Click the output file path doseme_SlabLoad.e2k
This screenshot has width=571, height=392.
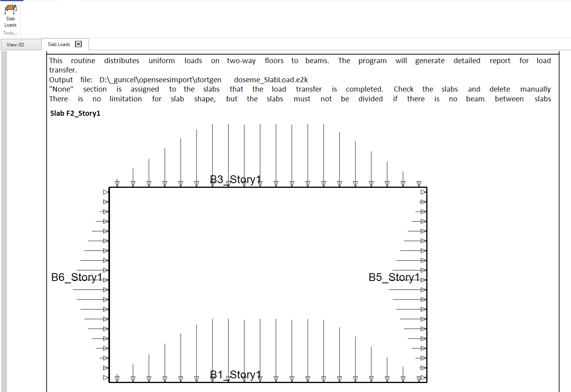coord(271,79)
